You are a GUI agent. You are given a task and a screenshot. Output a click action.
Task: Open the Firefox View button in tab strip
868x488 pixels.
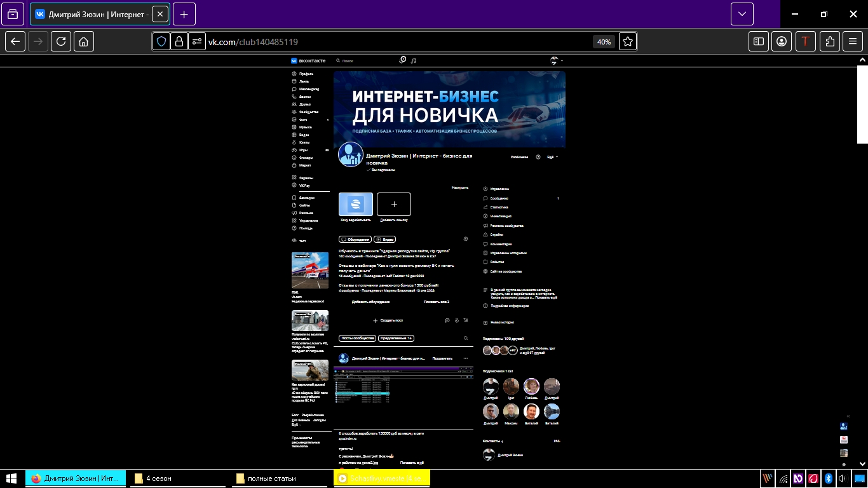coord(13,14)
